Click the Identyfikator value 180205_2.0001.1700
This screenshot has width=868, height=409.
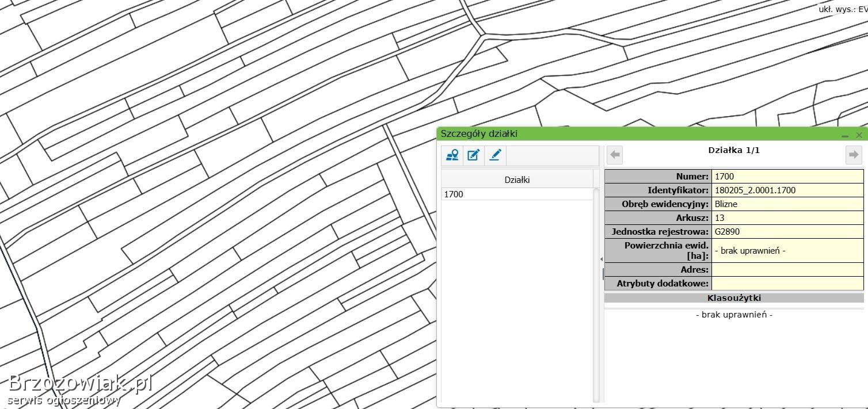click(x=787, y=190)
